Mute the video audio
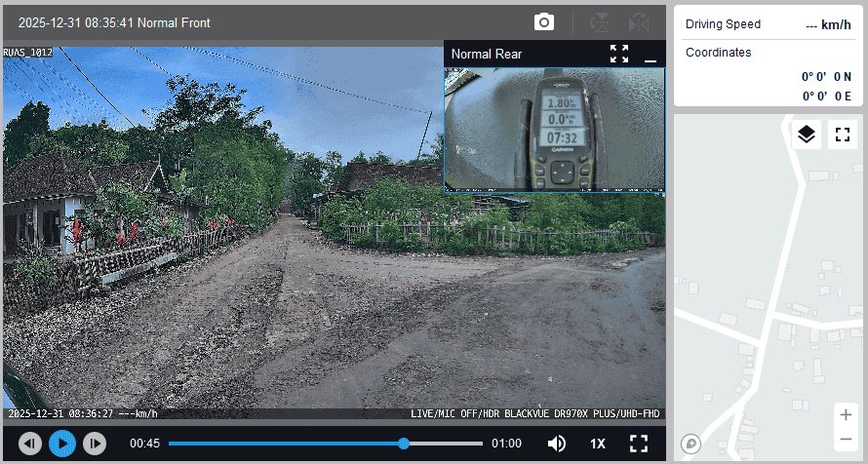868x464 pixels. tap(557, 444)
